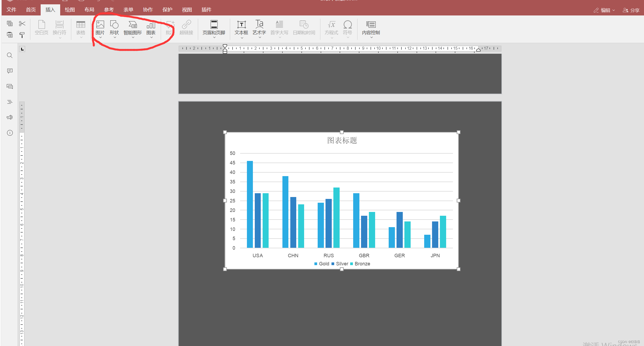This screenshot has height=346, width=644.
Task: Switch to the 表单 tab
Action: coord(128,10)
